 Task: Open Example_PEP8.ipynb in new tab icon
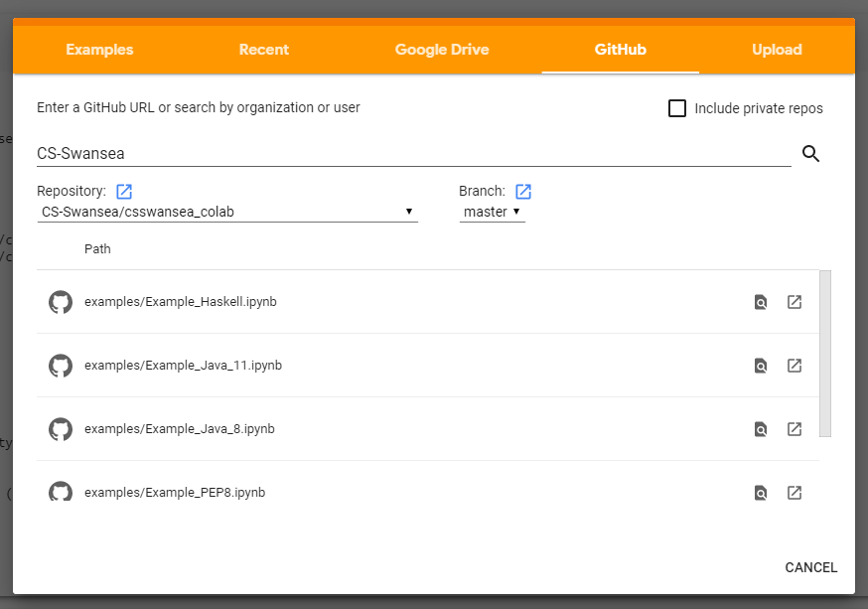(x=795, y=493)
